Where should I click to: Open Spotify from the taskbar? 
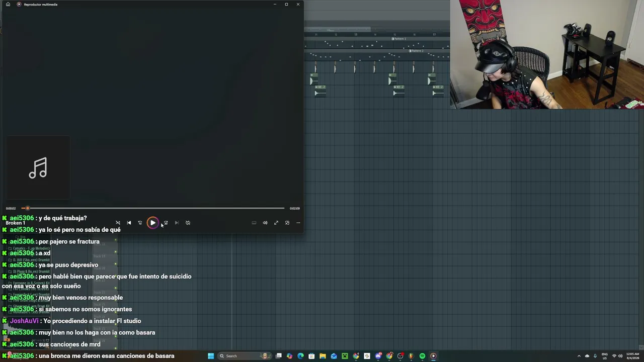pyautogui.click(x=422, y=356)
